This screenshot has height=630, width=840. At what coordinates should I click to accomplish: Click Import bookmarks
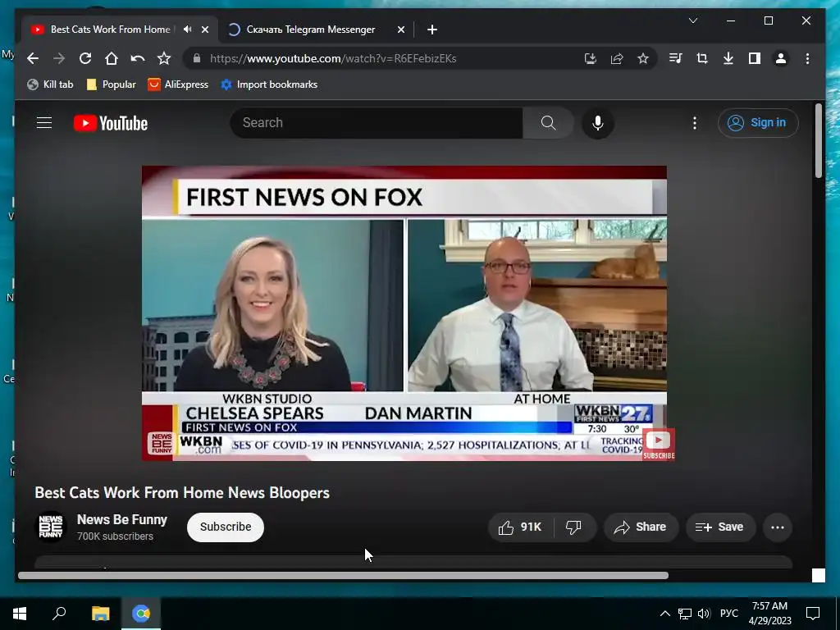click(269, 84)
